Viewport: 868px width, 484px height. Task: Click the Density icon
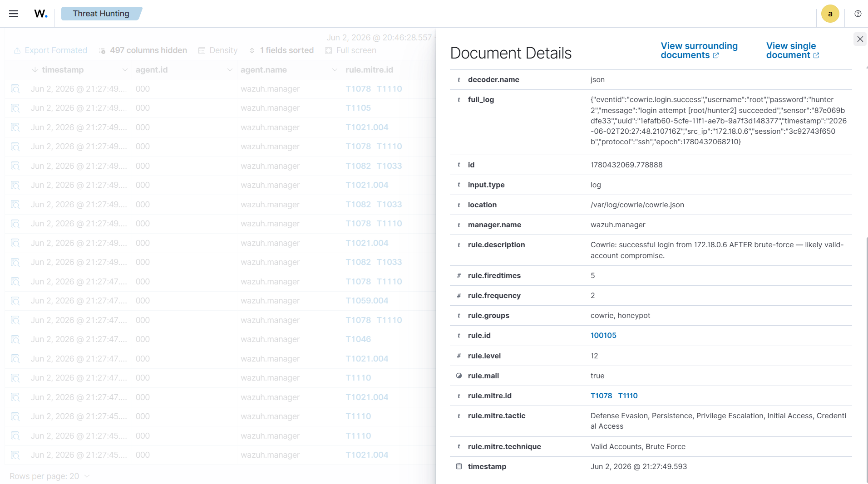coord(202,50)
